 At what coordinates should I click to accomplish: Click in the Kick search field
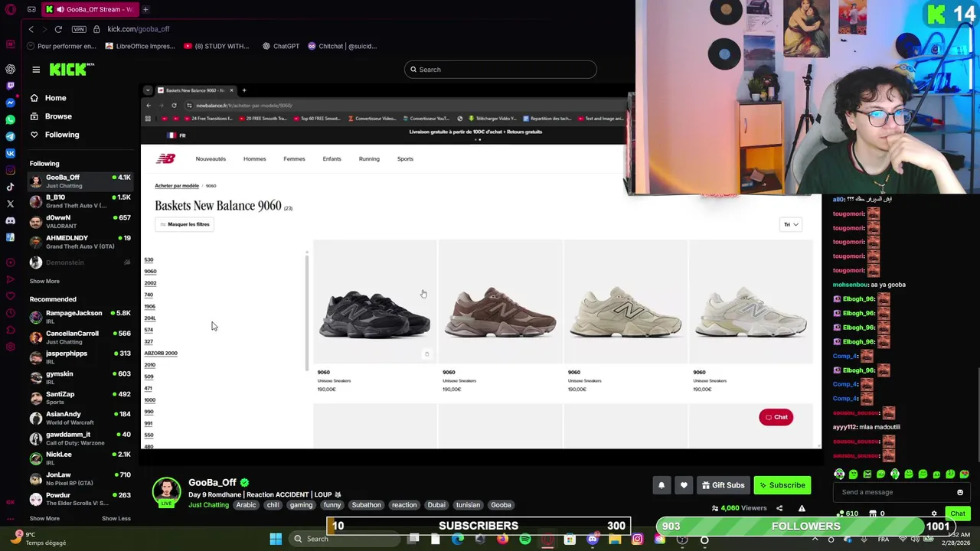[x=501, y=70]
